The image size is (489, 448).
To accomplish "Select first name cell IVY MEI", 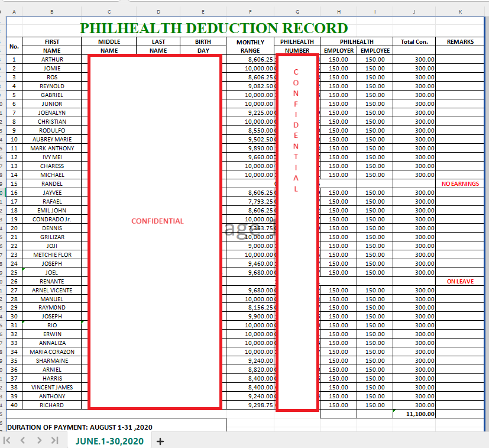I will tap(52, 157).
